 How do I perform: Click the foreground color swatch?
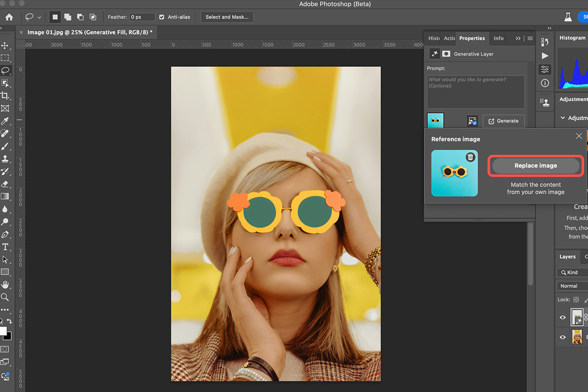(3, 331)
